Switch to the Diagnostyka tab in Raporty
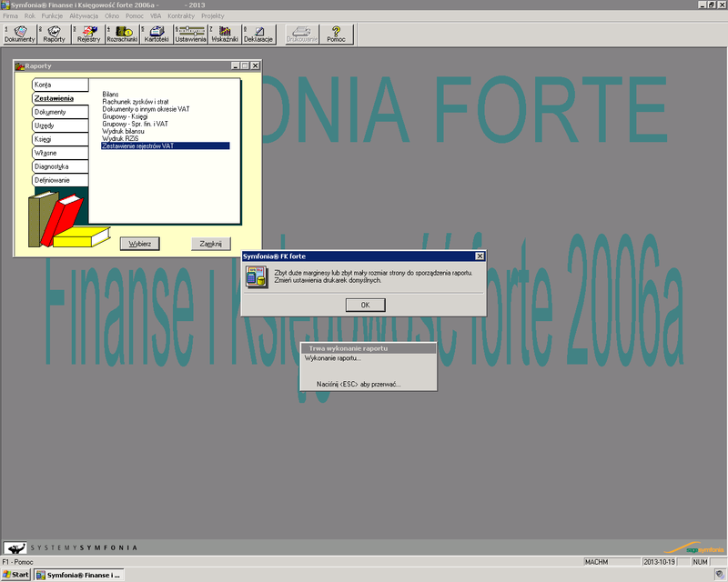This screenshot has width=728, height=582. pyautogui.click(x=60, y=166)
